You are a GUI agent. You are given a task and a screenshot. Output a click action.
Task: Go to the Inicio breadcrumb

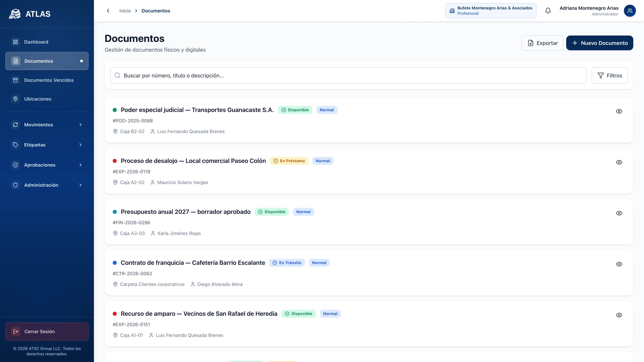pyautogui.click(x=125, y=11)
